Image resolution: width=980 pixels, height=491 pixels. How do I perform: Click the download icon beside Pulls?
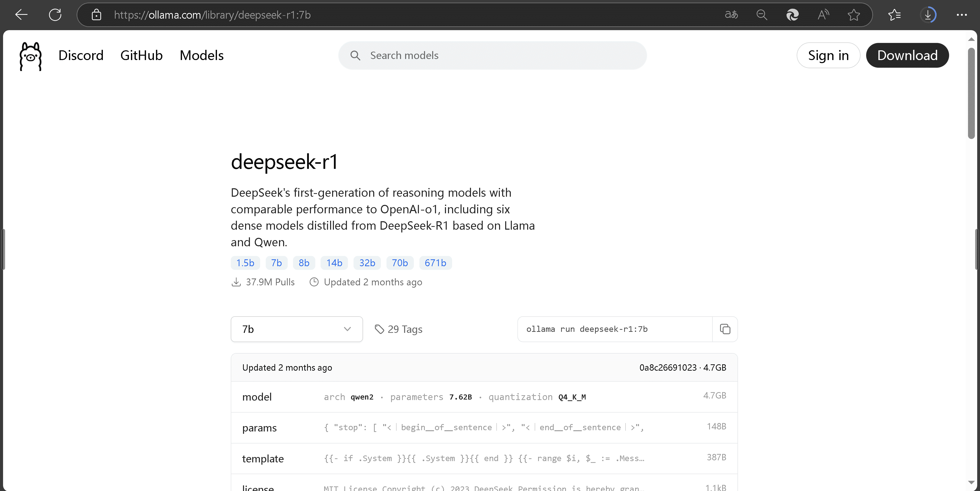236,282
